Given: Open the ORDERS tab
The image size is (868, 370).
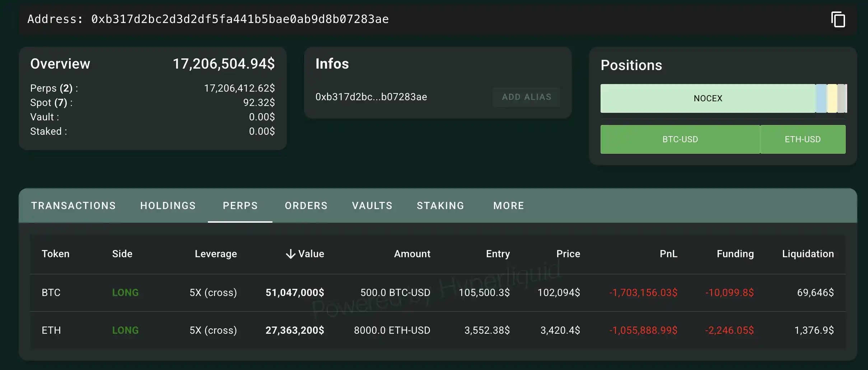Looking at the screenshot, I should click(306, 205).
